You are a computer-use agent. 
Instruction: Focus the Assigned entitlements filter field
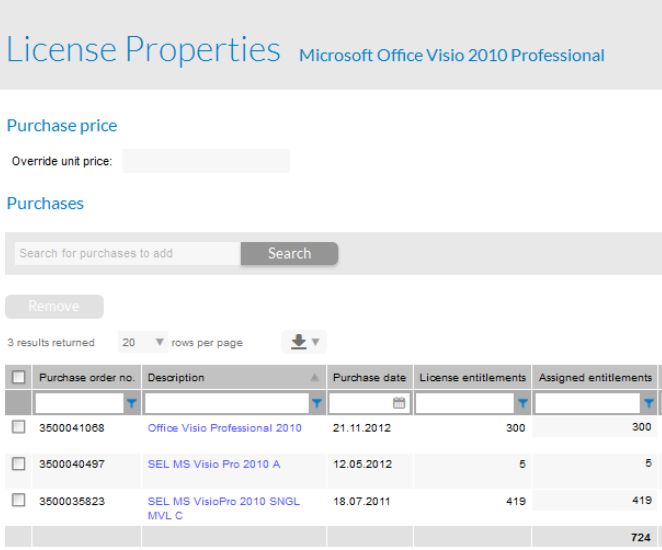pyautogui.click(x=587, y=404)
